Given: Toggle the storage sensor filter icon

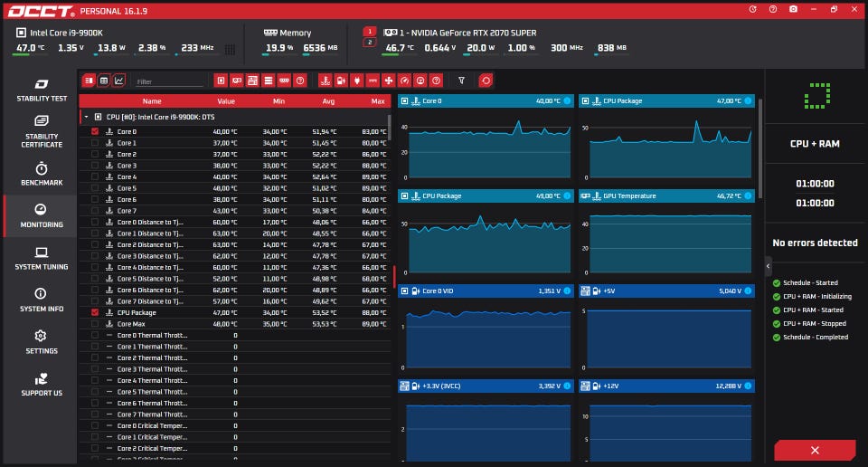Looking at the screenshot, I should click(x=269, y=81).
